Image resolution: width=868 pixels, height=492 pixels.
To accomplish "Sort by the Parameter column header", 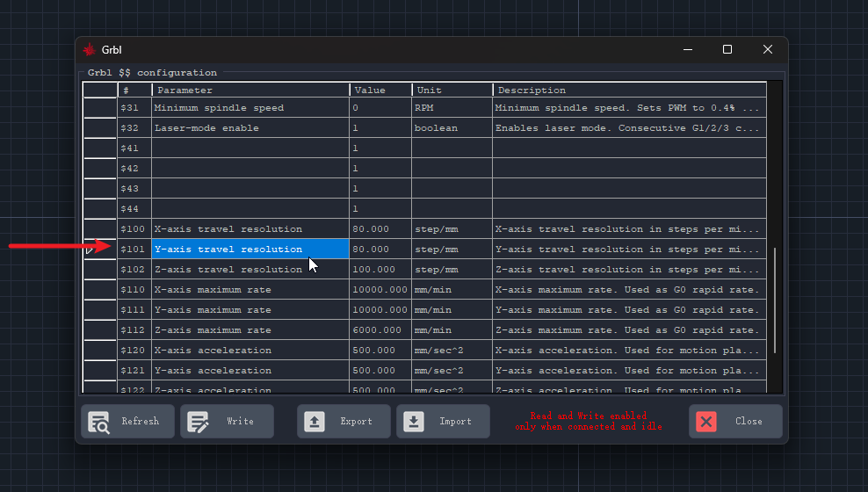I will pyautogui.click(x=250, y=90).
